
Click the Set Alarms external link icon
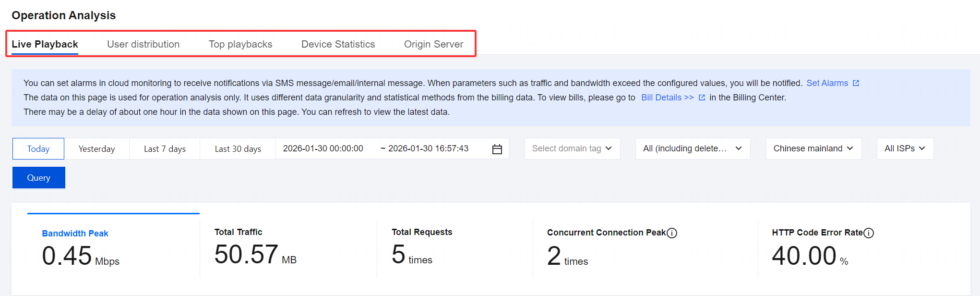click(x=856, y=83)
